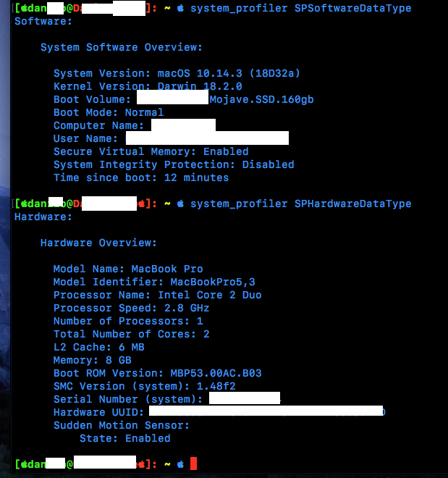Image resolution: width=448 pixels, height=478 pixels.
Task: Click the 'system_profiler SPHardwareDataType' command text
Action: [x=300, y=204]
